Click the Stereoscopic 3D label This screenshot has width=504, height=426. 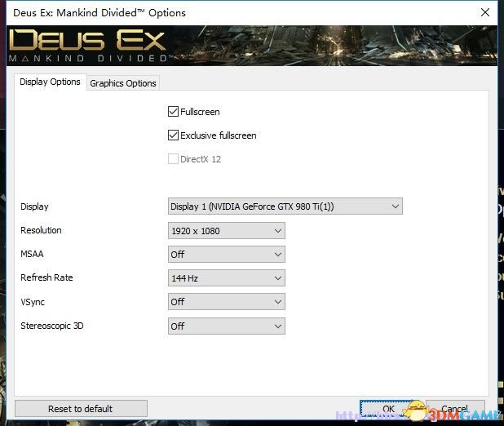point(51,326)
